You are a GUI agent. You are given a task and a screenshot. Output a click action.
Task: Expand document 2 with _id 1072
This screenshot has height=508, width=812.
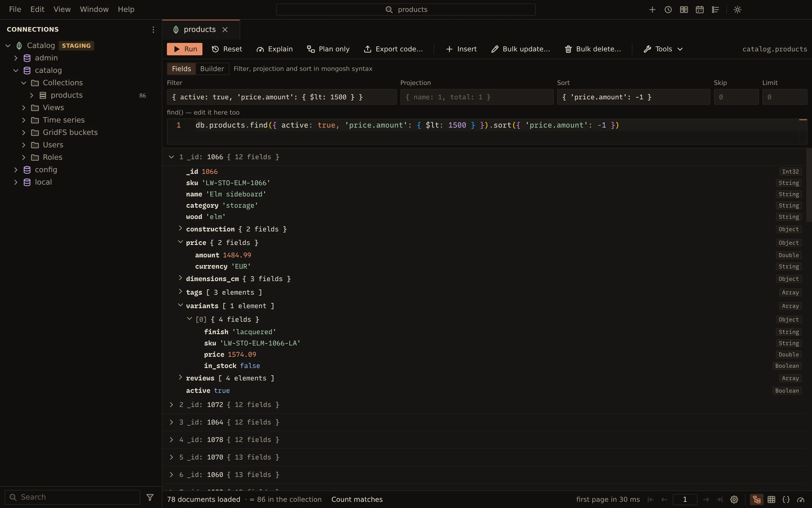click(x=171, y=405)
